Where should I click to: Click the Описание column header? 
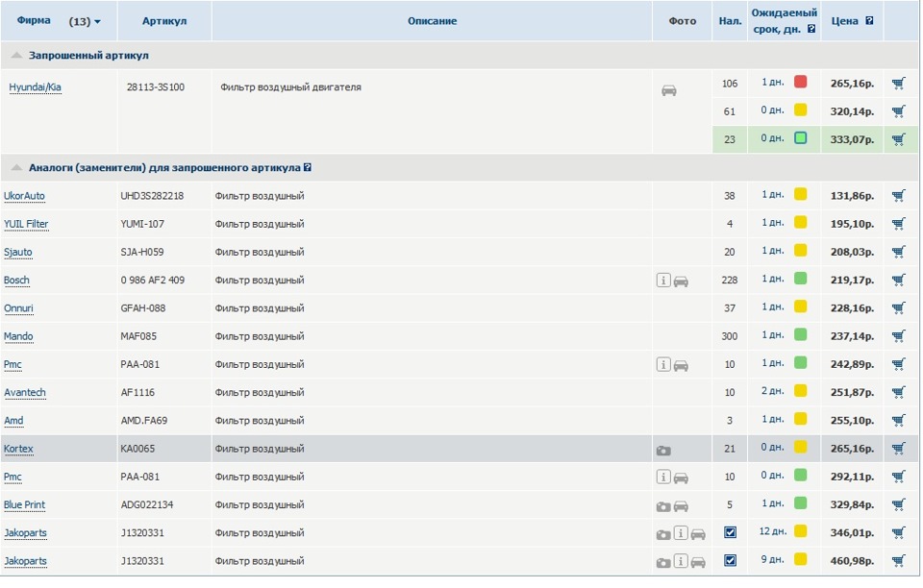tap(432, 21)
